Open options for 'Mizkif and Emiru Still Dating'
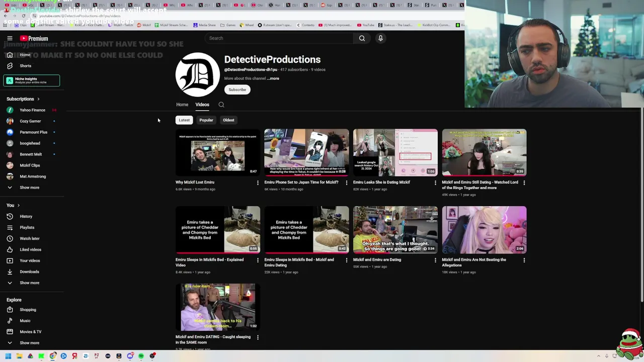The image size is (644, 362). [x=524, y=183]
